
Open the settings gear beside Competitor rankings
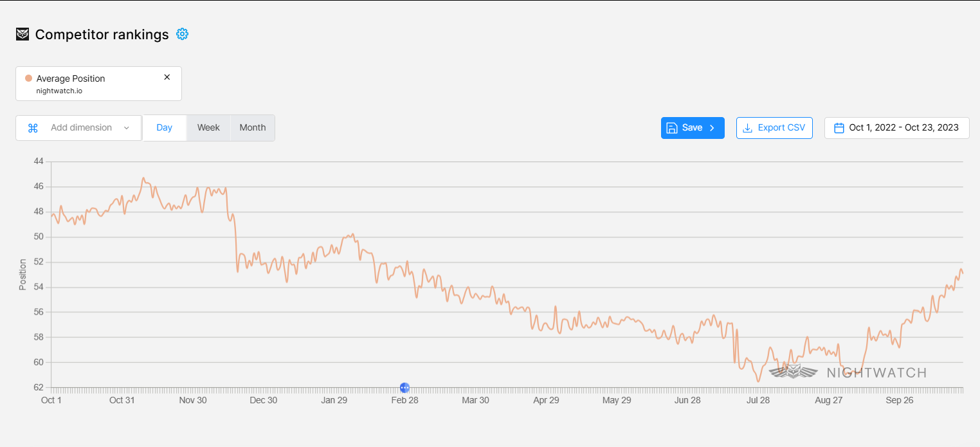click(x=182, y=34)
